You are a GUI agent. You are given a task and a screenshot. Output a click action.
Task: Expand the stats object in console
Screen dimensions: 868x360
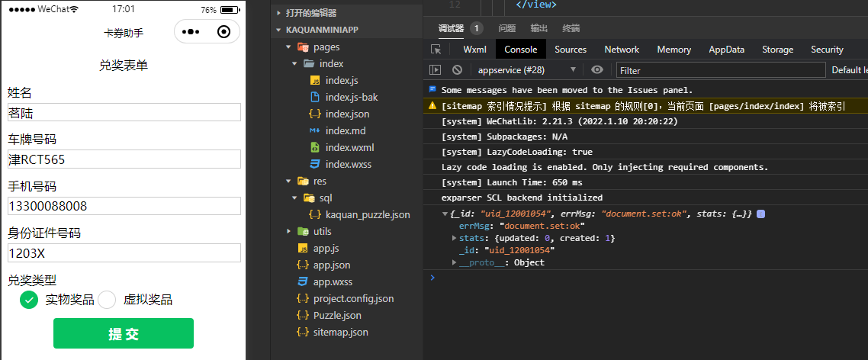pos(455,239)
